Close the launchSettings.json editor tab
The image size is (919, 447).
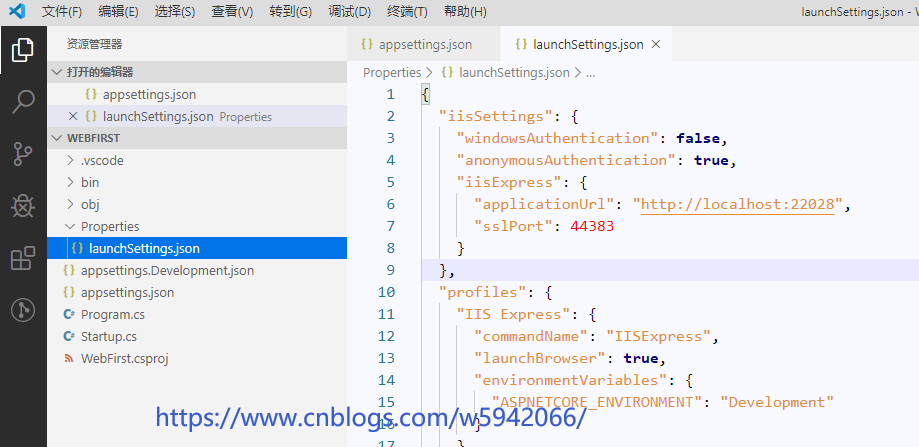pyautogui.click(x=656, y=44)
